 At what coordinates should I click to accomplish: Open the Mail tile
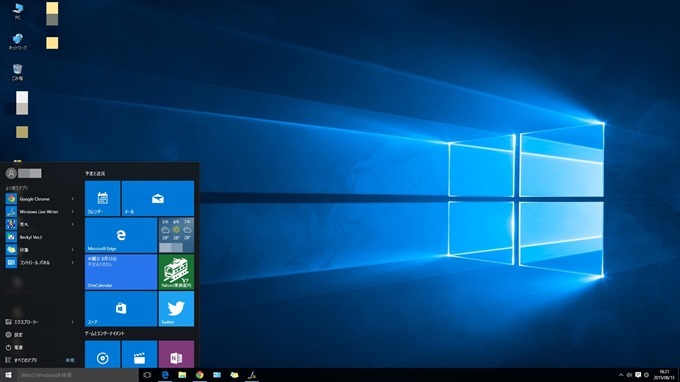pos(158,198)
